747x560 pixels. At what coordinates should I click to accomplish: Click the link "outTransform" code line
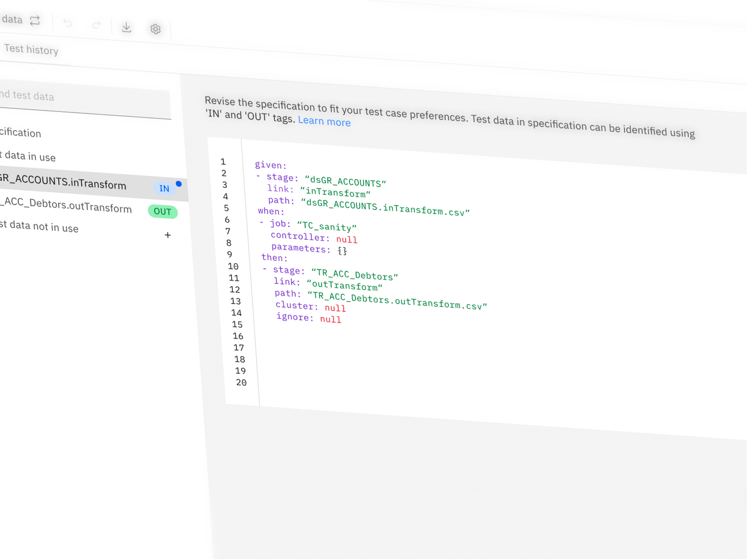click(328, 284)
